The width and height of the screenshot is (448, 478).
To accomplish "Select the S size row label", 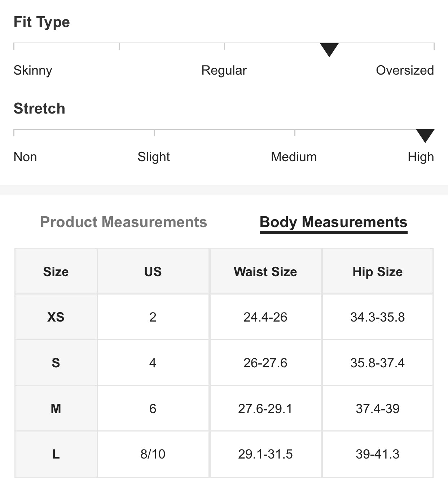I will 56,363.
